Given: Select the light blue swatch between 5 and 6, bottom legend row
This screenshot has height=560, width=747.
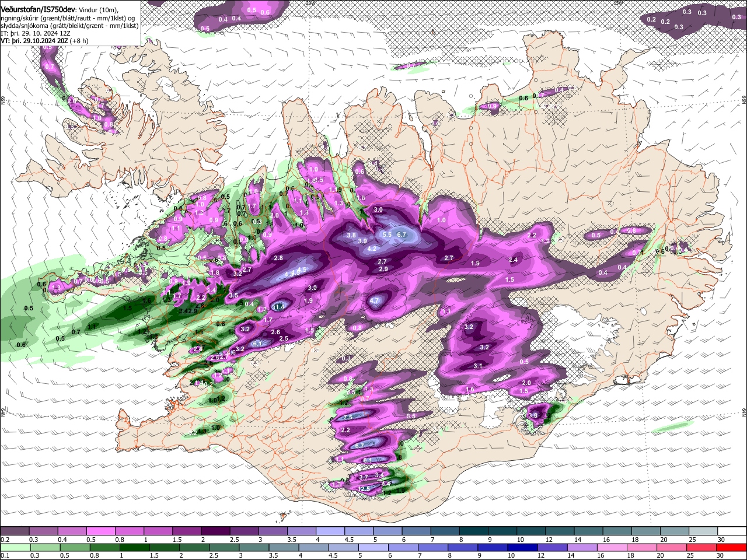Looking at the screenshot, I should tap(373, 547).
